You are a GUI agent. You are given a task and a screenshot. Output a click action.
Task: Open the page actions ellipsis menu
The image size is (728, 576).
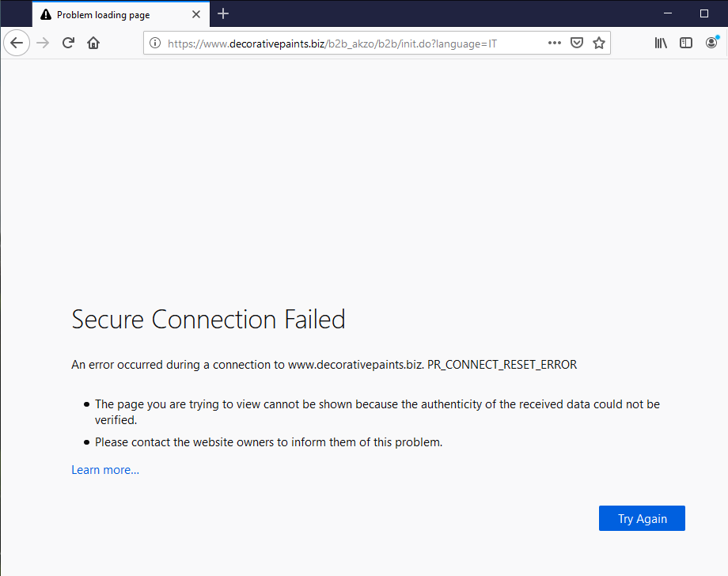click(x=554, y=43)
